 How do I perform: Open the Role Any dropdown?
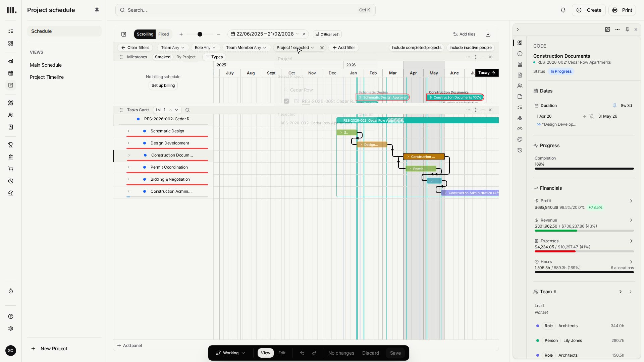click(205, 48)
